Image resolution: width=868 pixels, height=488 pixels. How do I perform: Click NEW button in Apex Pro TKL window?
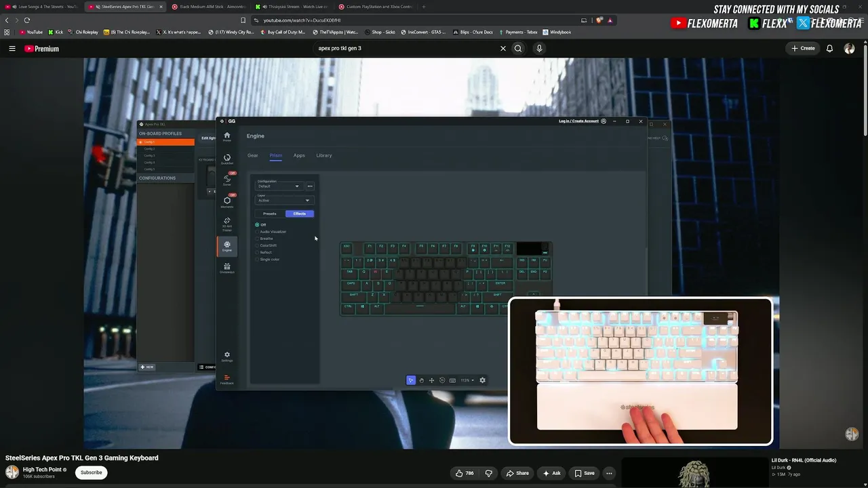(147, 367)
